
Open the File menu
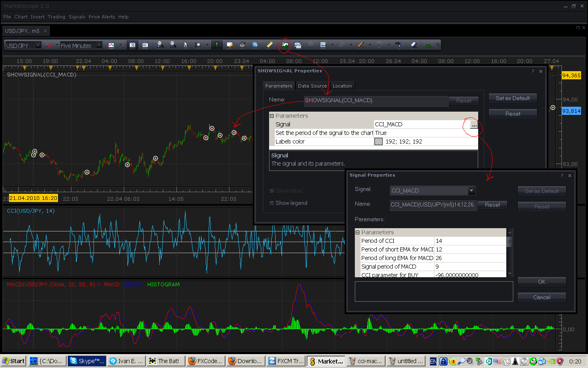pyautogui.click(x=7, y=17)
